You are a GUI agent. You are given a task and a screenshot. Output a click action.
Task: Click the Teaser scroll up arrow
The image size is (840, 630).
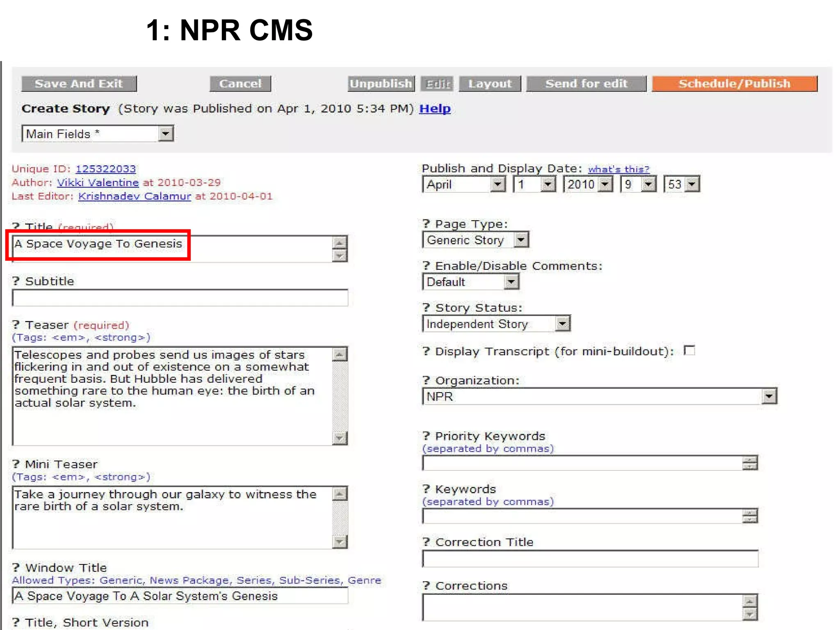tap(340, 354)
